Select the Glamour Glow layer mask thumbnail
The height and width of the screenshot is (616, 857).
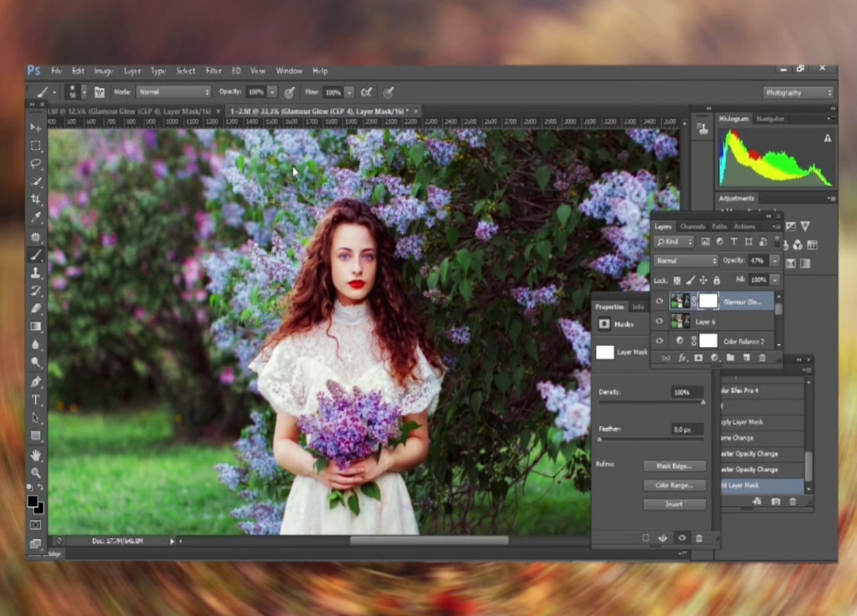[x=708, y=301]
